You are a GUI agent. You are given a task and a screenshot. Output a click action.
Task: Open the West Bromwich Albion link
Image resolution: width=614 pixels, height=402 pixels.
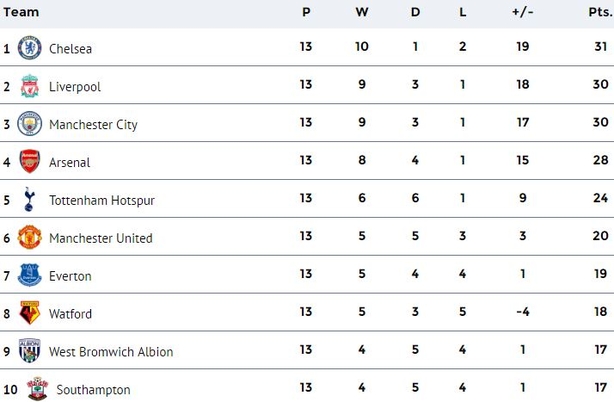pyautogui.click(x=111, y=352)
